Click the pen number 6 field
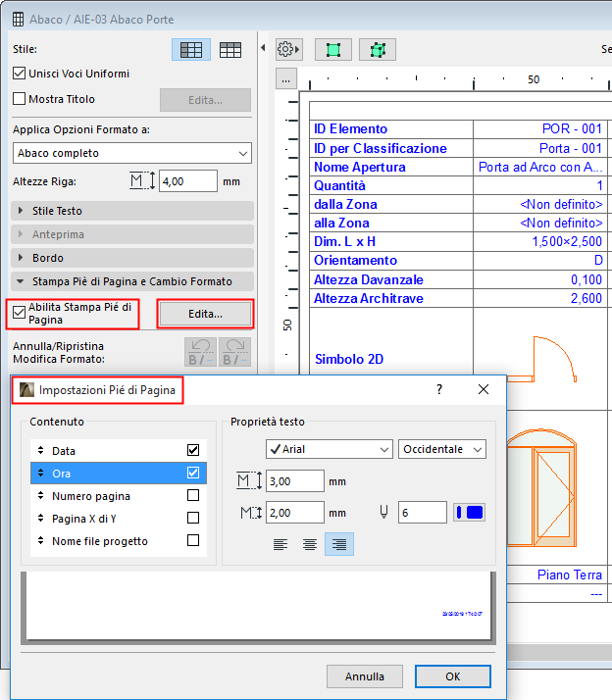The width and height of the screenshot is (612, 700). (422, 513)
